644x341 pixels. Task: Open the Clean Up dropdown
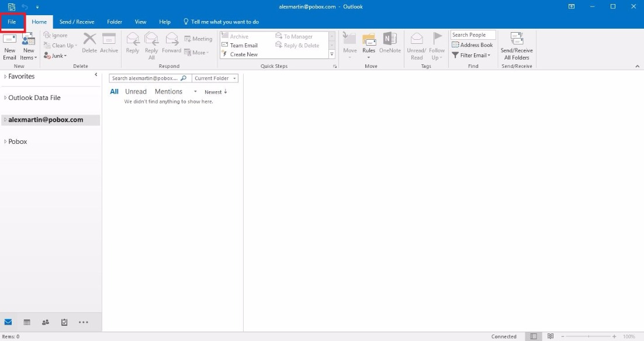[x=60, y=46]
